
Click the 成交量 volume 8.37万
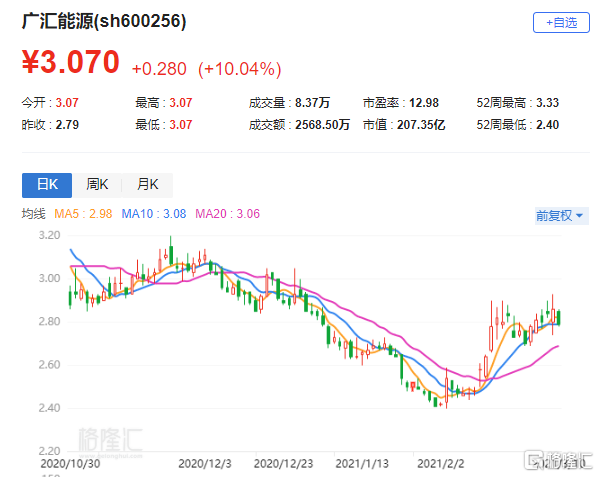tap(312, 103)
